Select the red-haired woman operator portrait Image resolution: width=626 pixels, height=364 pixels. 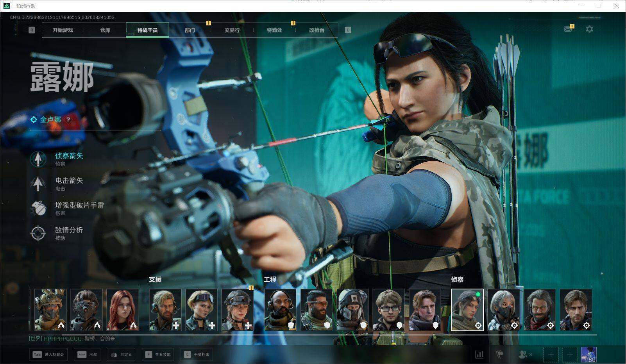123,310
